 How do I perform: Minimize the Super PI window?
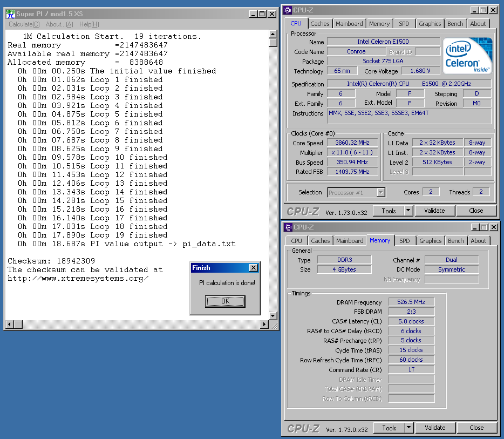[253, 14]
